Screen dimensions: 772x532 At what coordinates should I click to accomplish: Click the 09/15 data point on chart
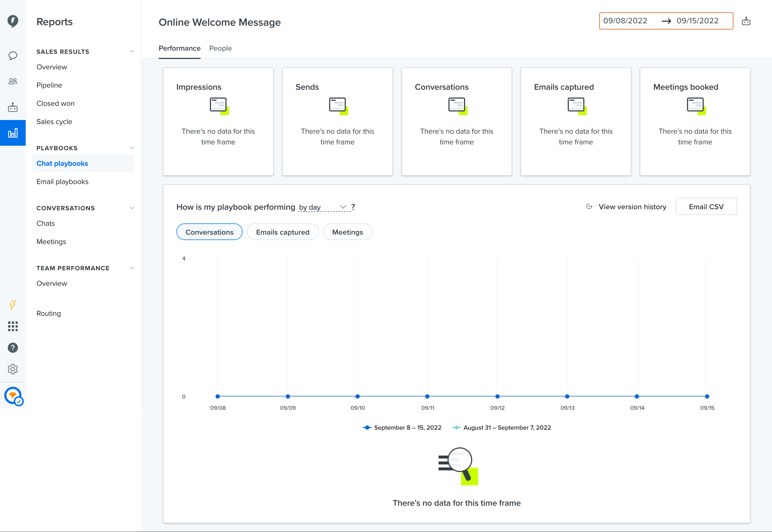point(707,396)
